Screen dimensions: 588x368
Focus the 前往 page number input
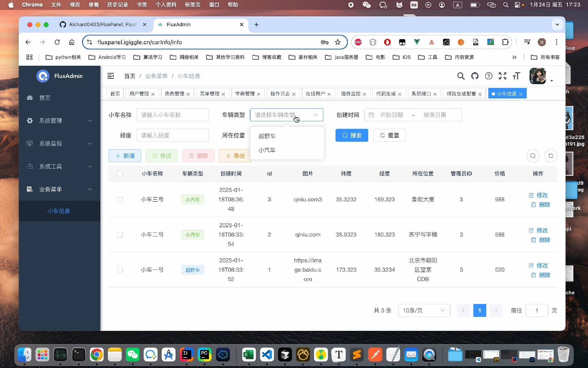click(537, 310)
